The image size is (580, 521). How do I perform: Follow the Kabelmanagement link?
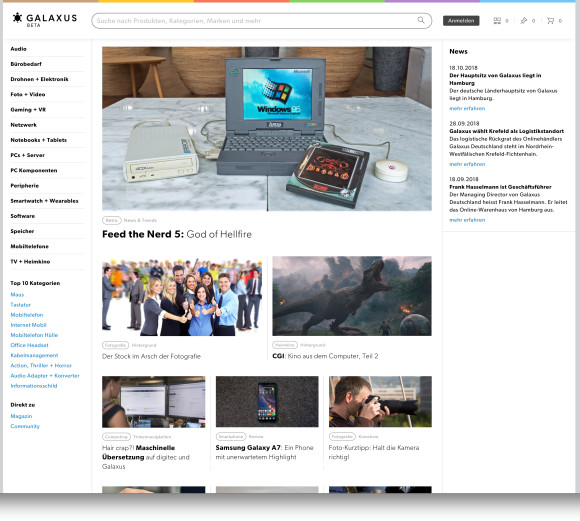34,355
